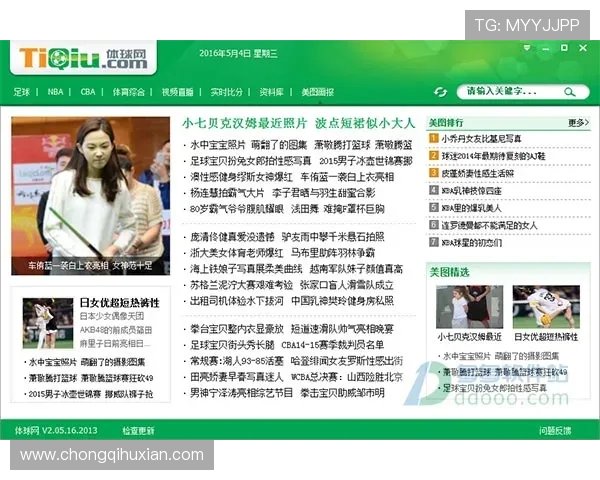Open the 足球 tab
Image resolution: width=600 pixels, height=480 pixels.
point(21,92)
